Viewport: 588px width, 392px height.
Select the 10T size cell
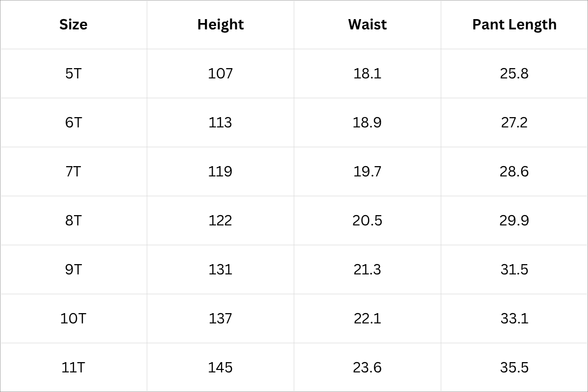pyautogui.click(x=73, y=318)
